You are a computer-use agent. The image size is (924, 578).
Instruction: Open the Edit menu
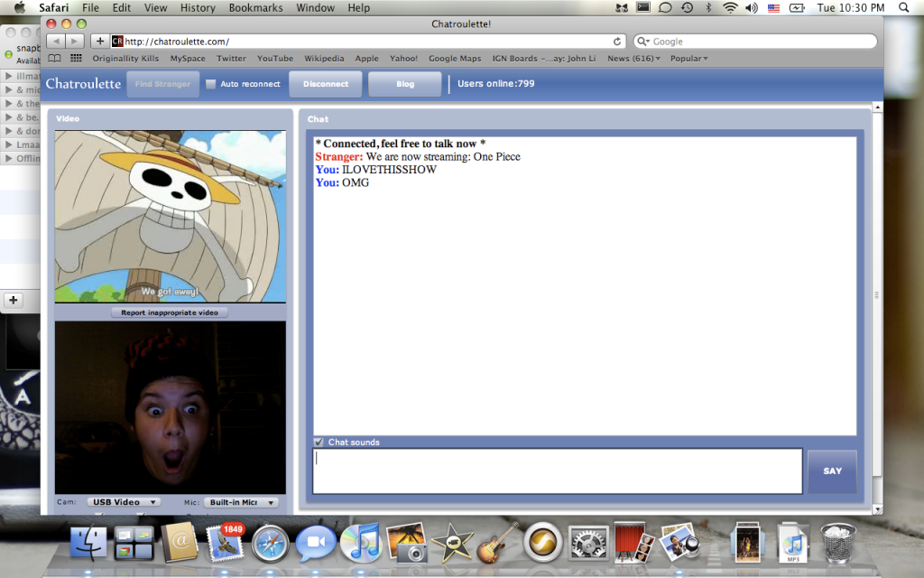[122, 7]
